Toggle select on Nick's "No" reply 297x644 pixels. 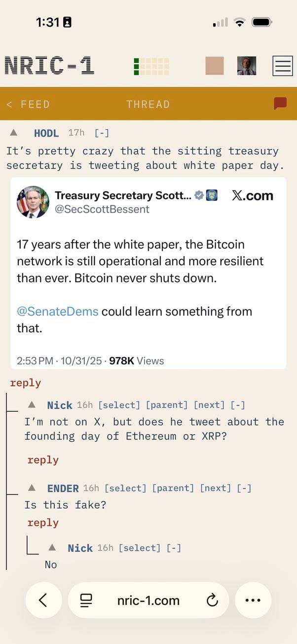click(x=140, y=548)
